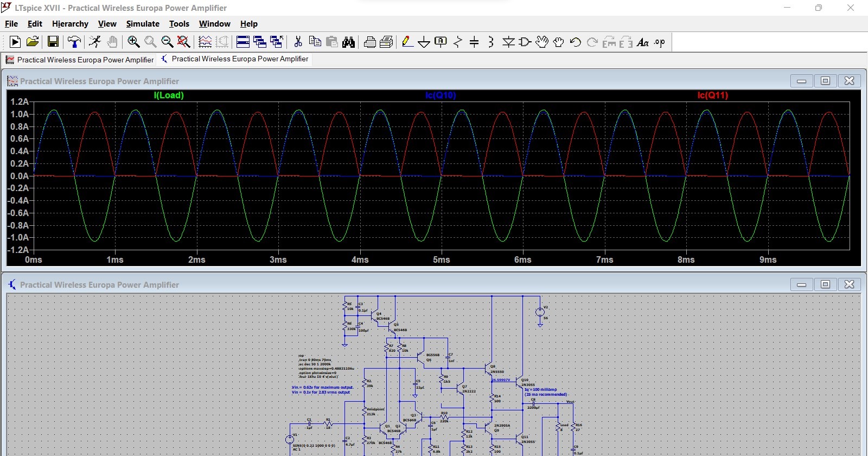Place a Capacitor component

click(474, 42)
